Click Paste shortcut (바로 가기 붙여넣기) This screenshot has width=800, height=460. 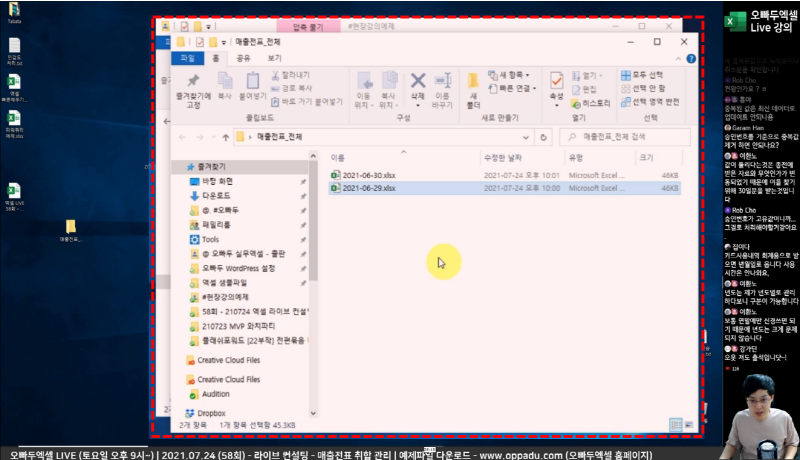306,101
